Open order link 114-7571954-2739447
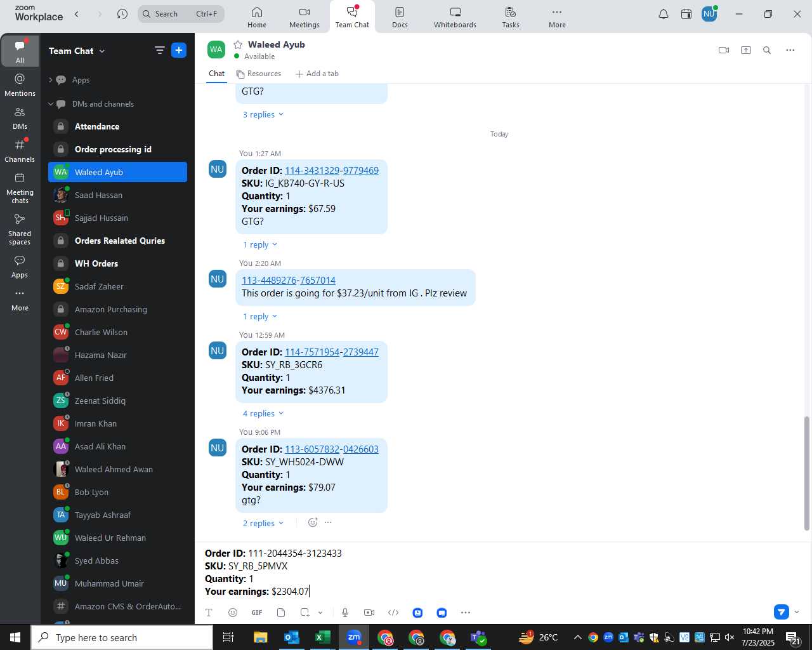812x650 pixels. click(x=332, y=352)
